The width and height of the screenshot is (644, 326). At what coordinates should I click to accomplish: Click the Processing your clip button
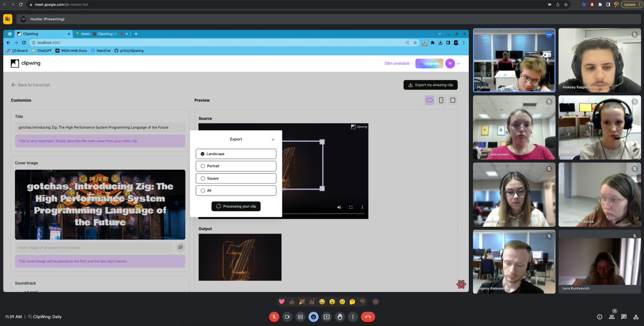(x=236, y=206)
